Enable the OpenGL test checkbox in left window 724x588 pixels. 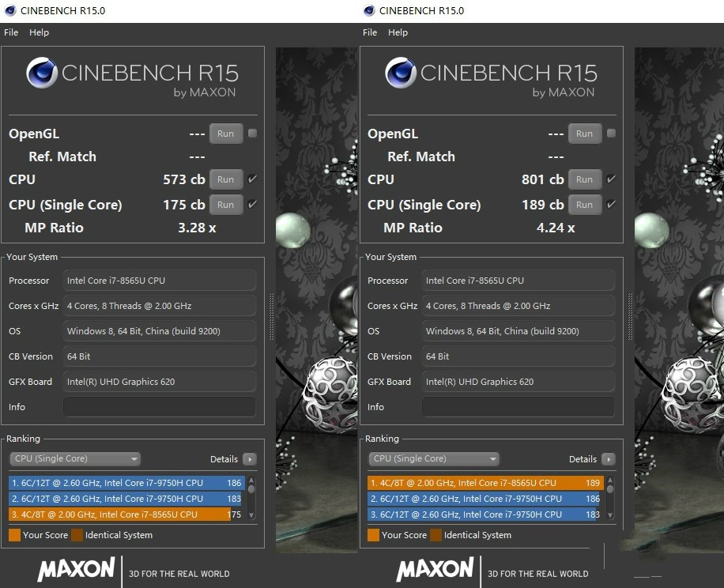pyautogui.click(x=253, y=134)
